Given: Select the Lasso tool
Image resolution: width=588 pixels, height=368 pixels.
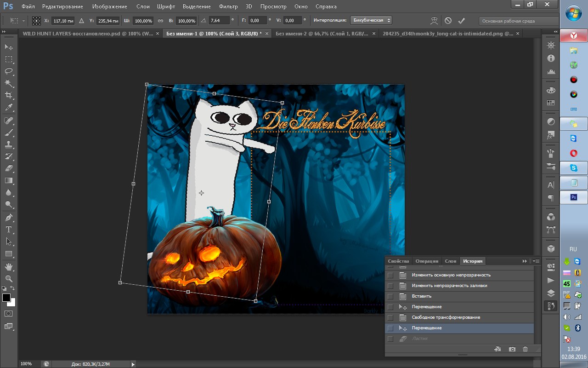Looking at the screenshot, I should (x=9, y=71).
